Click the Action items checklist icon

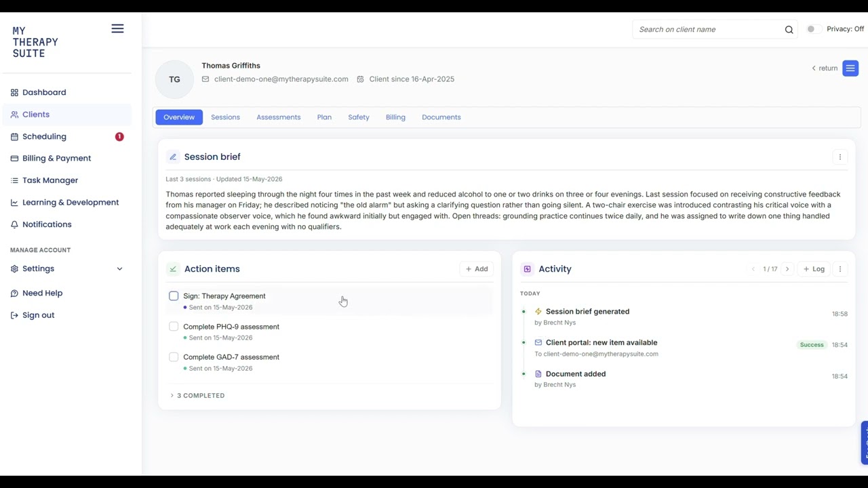coord(173,269)
